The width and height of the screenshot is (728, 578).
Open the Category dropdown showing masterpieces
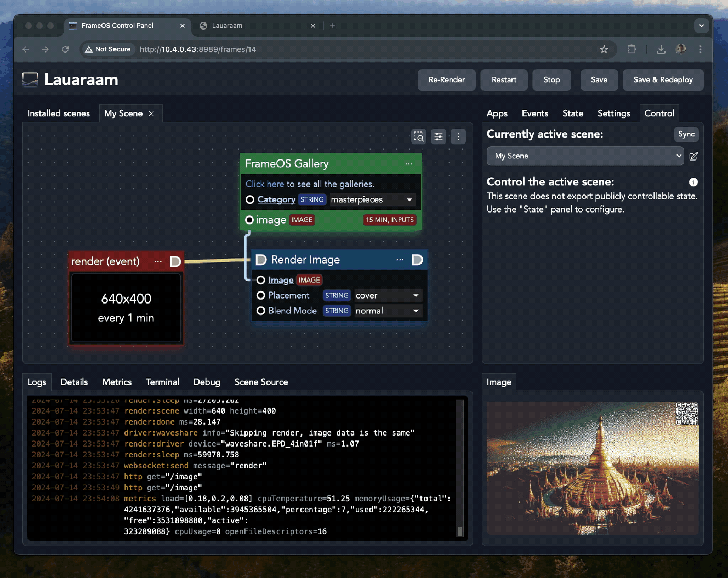coord(372,199)
